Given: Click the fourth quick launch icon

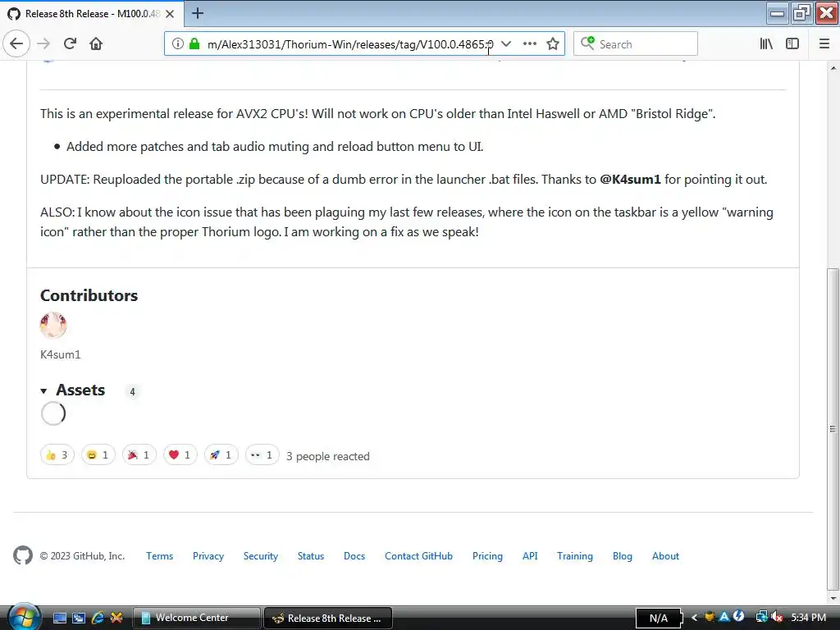Looking at the screenshot, I should tap(116, 618).
